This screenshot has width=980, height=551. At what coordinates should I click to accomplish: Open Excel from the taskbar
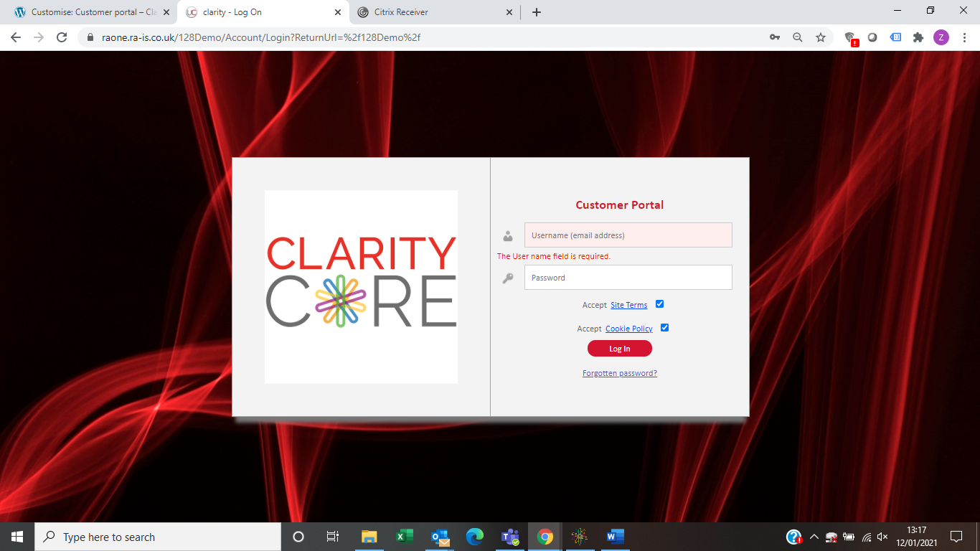click(x=405, y=537)
